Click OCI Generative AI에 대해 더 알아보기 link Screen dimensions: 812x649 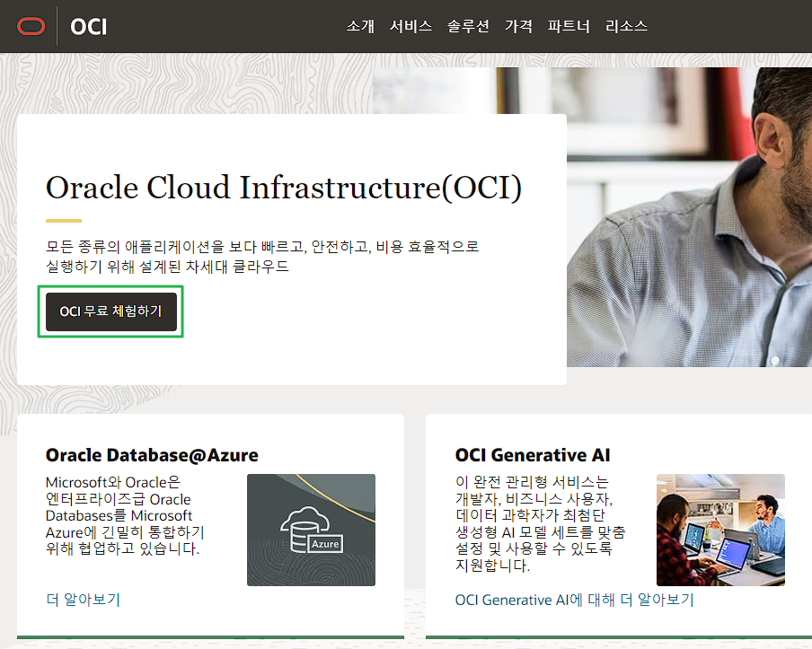tap(574, 600)
